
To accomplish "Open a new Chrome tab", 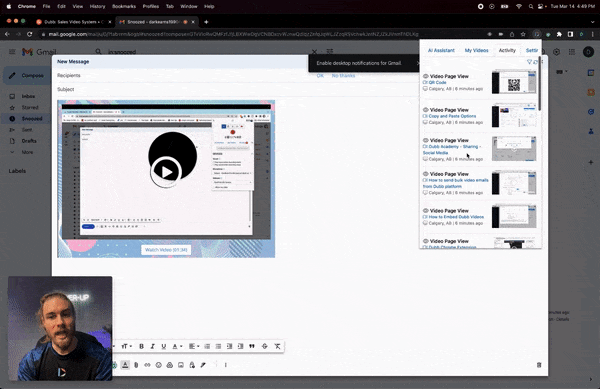I will (206, 22).
